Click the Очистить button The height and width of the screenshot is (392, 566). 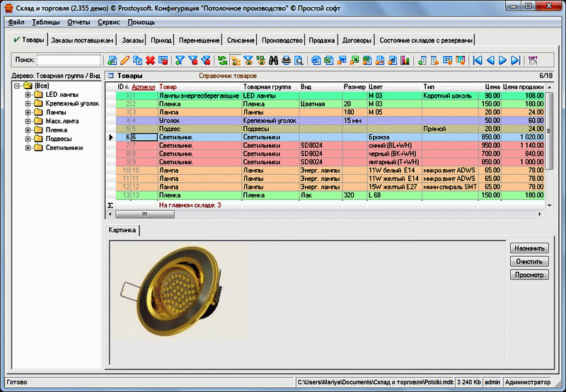tap(529, 261)
